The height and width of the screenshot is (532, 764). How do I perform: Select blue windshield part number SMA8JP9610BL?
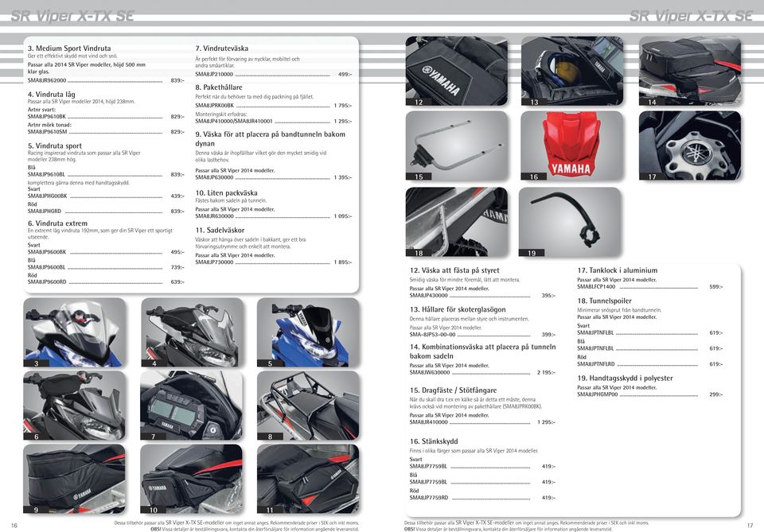tap(46, 174)
